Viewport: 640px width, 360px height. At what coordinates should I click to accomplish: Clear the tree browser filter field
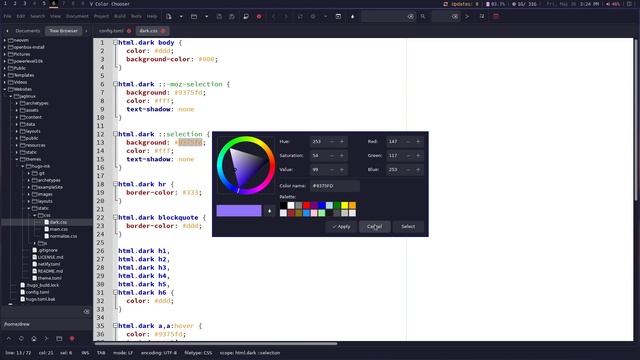click(x=87, y=311)
